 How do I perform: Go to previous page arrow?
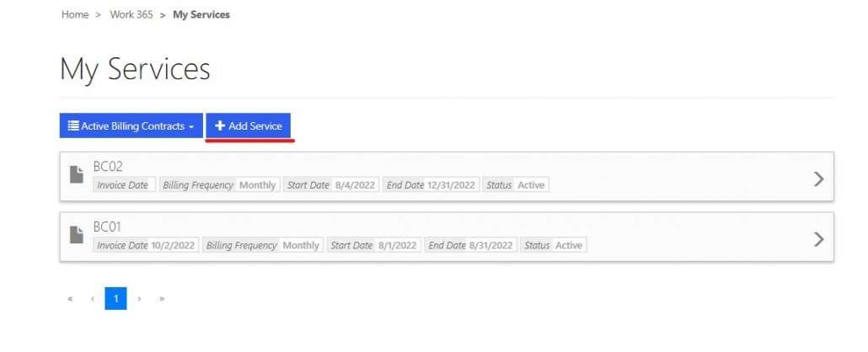click(x=93, y=298)
